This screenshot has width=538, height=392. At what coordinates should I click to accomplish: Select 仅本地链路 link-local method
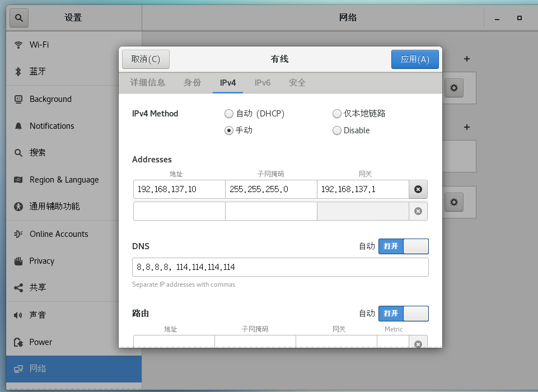(359, 113)
